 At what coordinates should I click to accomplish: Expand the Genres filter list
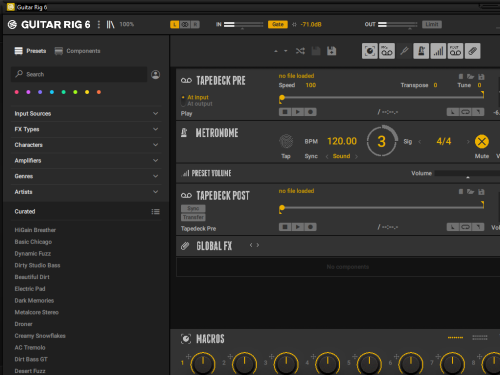86,176
